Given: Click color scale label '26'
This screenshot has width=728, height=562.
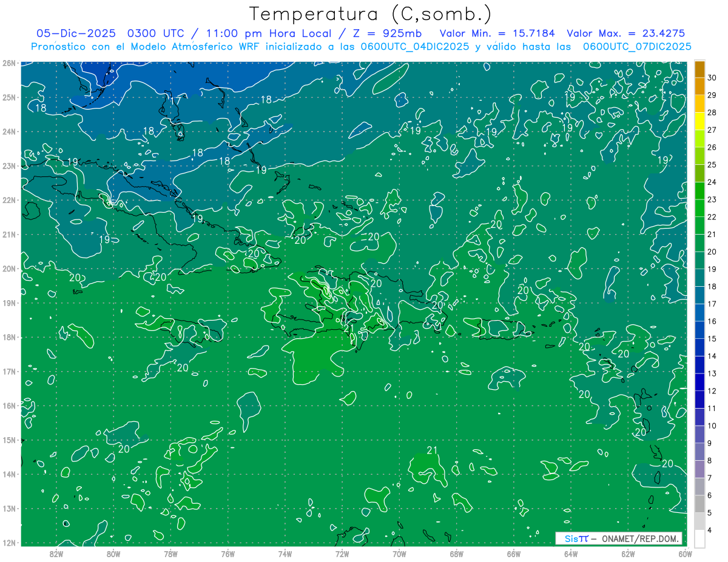Looking at the screenshot, I should (712, 147).
